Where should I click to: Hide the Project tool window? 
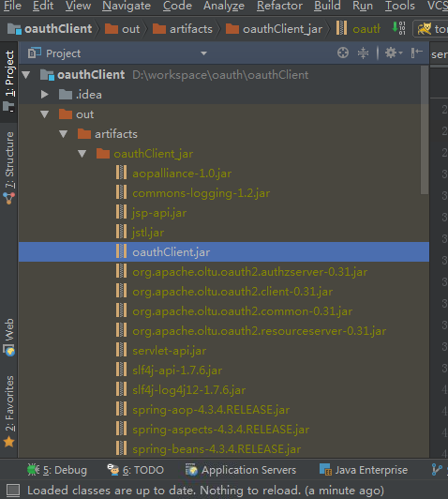coord(416,53)
